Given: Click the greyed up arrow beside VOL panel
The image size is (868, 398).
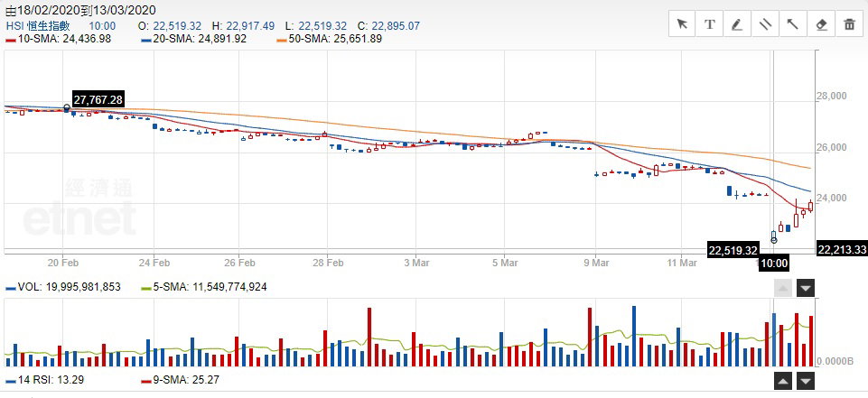Looking at the screenshot, I should point(783,288).
